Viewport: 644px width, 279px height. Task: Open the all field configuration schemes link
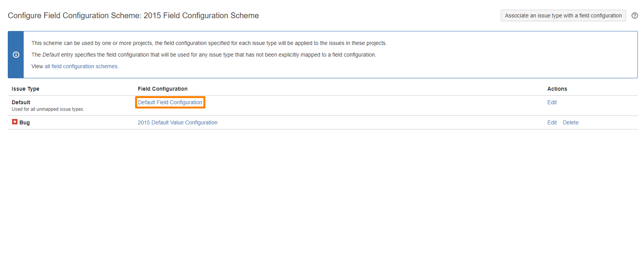(x=81, y=66)
